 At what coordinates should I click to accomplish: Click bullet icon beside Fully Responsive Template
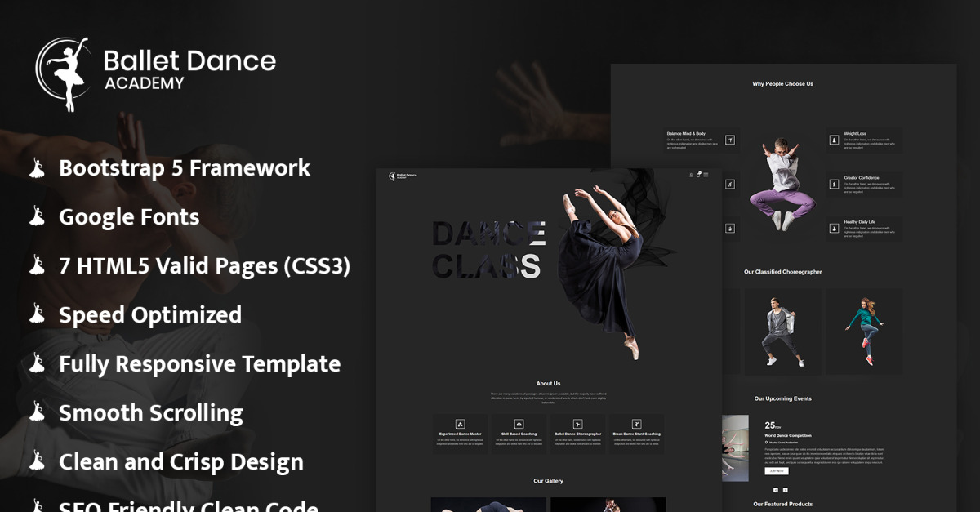coord(37,364)
